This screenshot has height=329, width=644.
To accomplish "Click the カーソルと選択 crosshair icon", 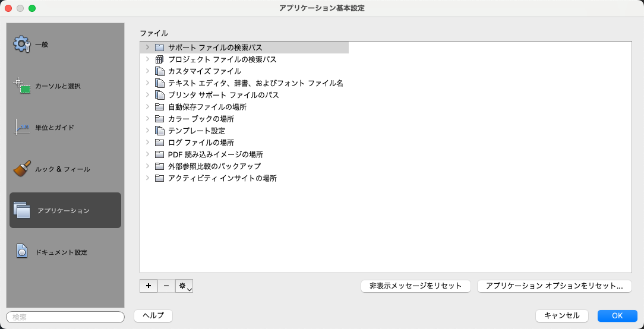I will tap(22, 86).
